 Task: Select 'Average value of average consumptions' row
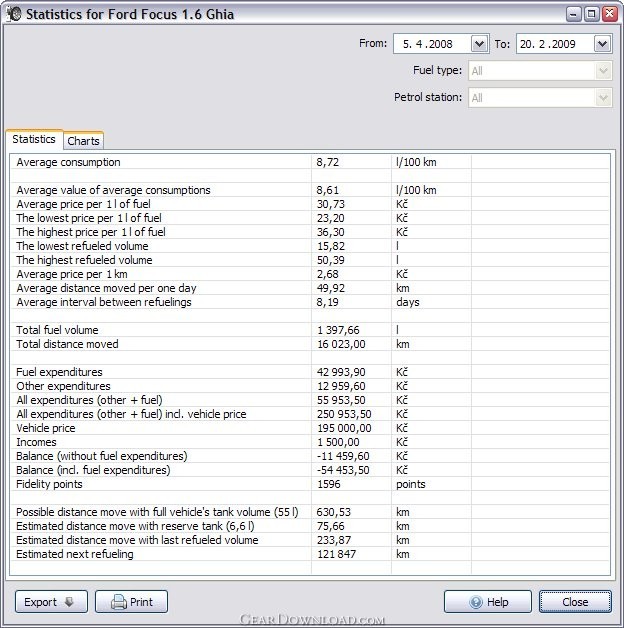(x=309, y=190)
